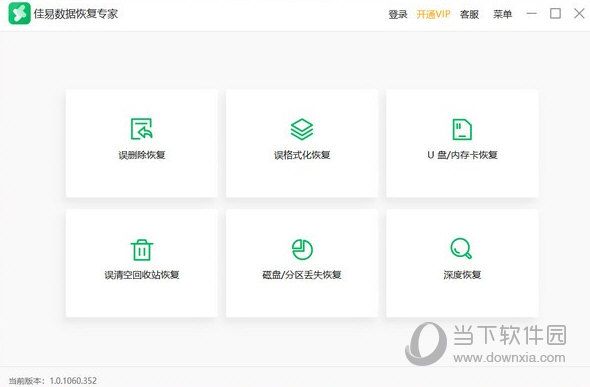Open the 菜单 menu

502,14
